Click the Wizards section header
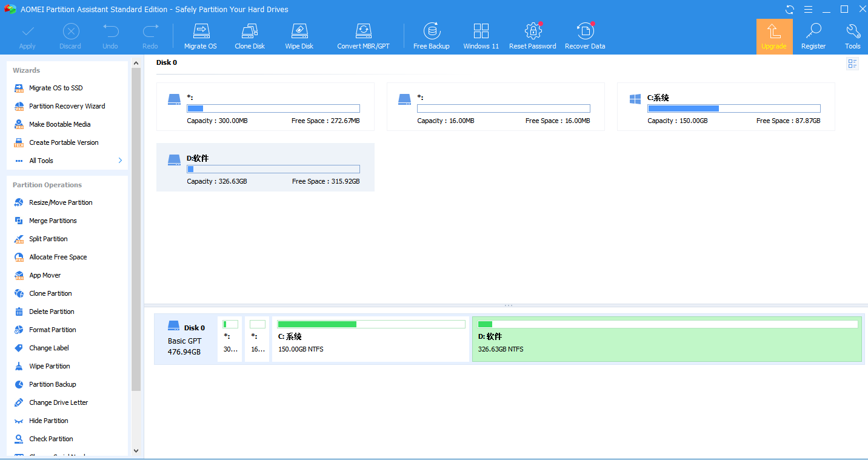This screenshot has width=868, height=460. 27,70
